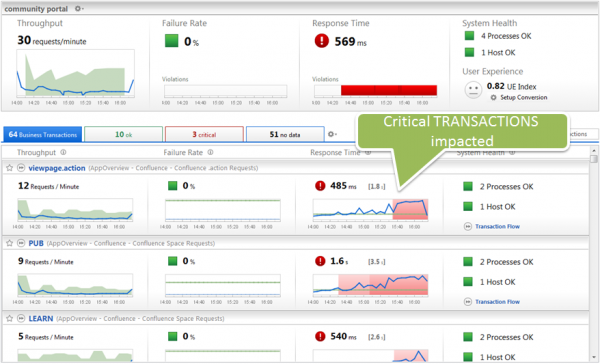Click the viewpage.action 485 ms alert icon
600x364 pixels.
point(320,186)
